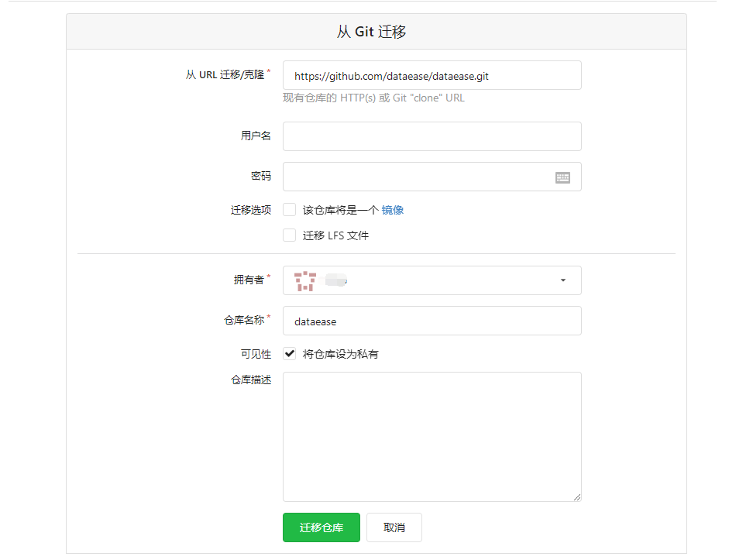Click the 取消 cancel button

tap(394, 527)
